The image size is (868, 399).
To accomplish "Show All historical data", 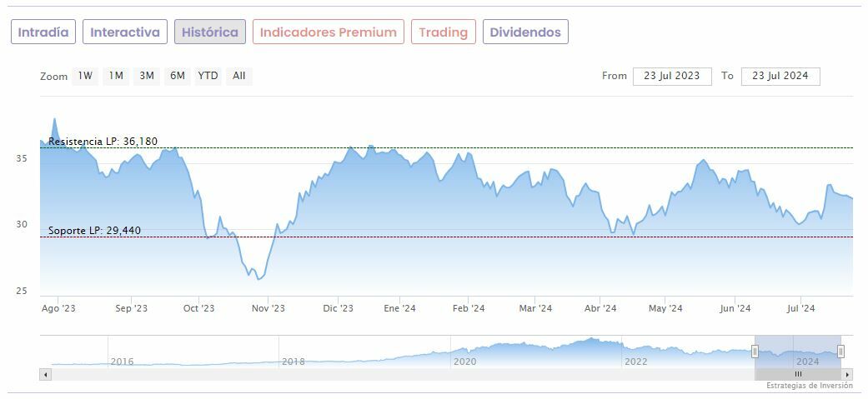I will pos(239,76).
